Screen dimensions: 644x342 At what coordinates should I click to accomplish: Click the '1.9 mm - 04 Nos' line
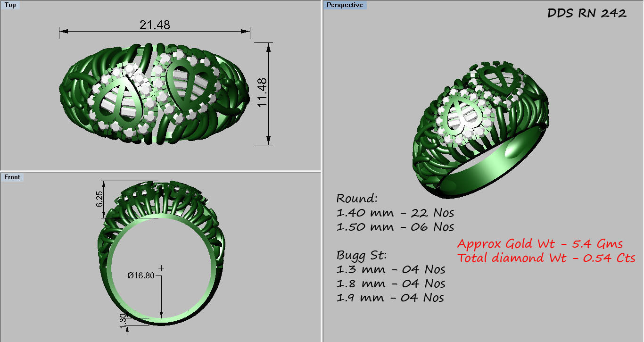click(x=390, y=298)
